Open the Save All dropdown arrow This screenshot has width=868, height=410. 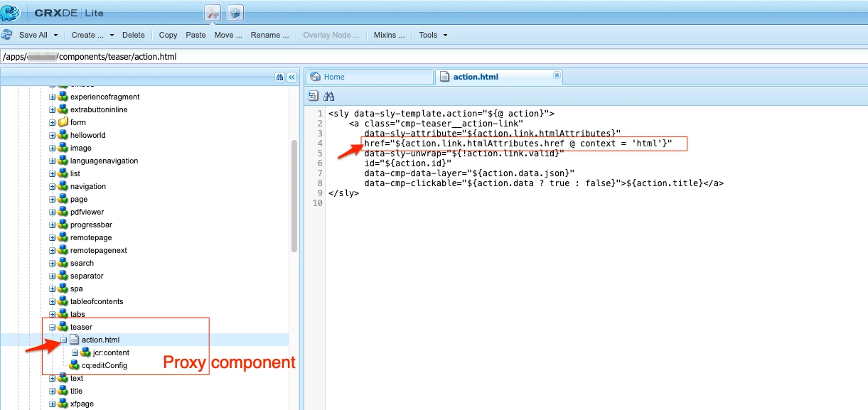click(55, 35)
